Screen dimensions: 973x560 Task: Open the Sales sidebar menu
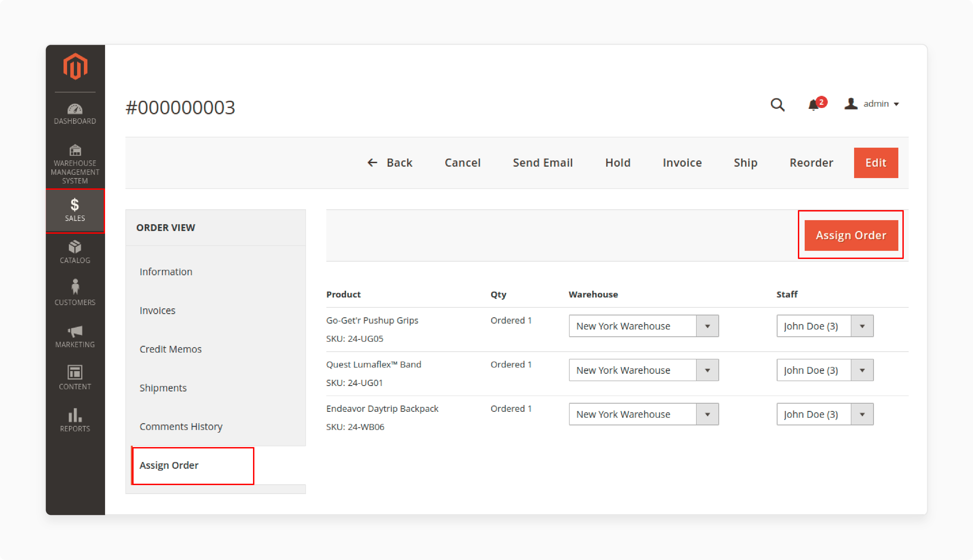[75, 210]
